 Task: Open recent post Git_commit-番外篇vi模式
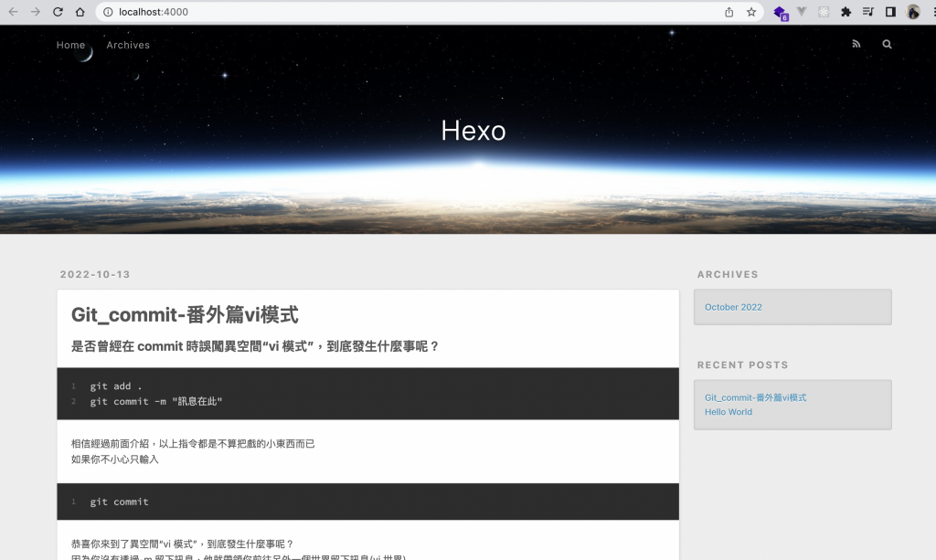tap(755, 397)
